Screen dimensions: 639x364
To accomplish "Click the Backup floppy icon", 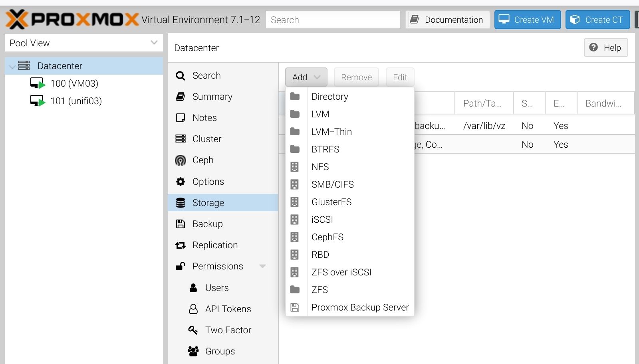I will (181, 224).
